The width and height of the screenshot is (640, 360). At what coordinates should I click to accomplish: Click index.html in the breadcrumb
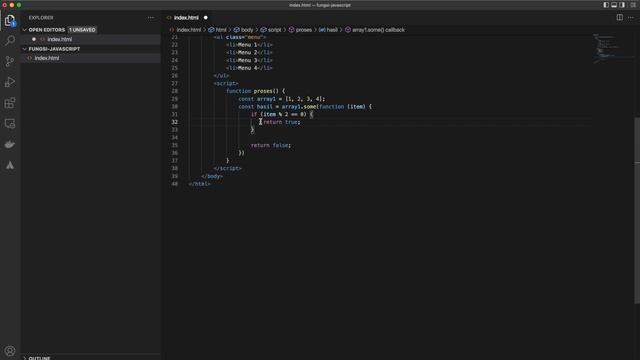click(x=189, y=30)
